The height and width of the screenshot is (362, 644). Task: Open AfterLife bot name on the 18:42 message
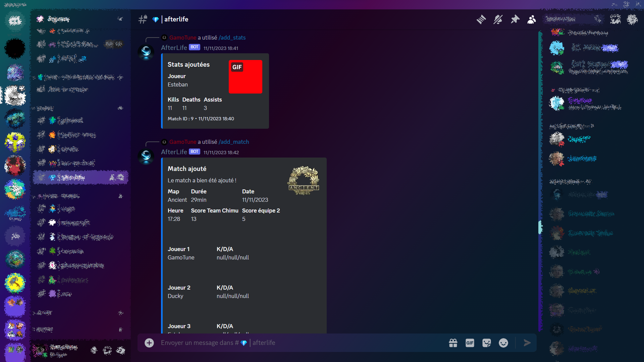tap(174, 152)
